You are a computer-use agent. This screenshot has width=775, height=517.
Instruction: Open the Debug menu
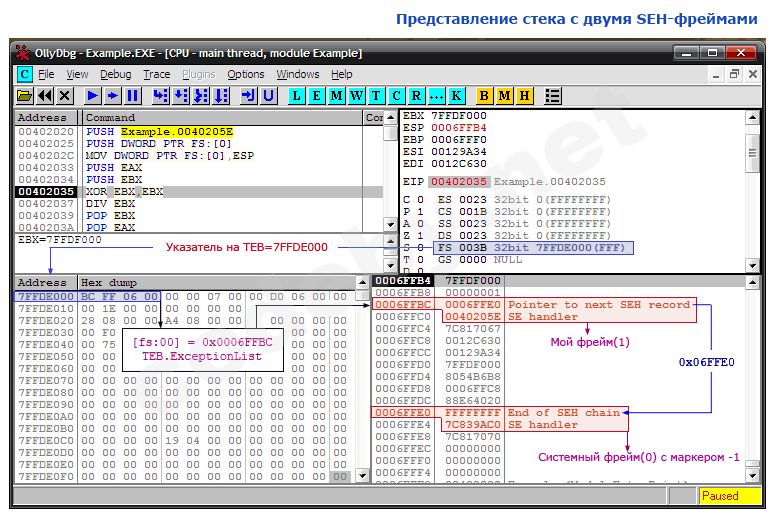[115, 74]
